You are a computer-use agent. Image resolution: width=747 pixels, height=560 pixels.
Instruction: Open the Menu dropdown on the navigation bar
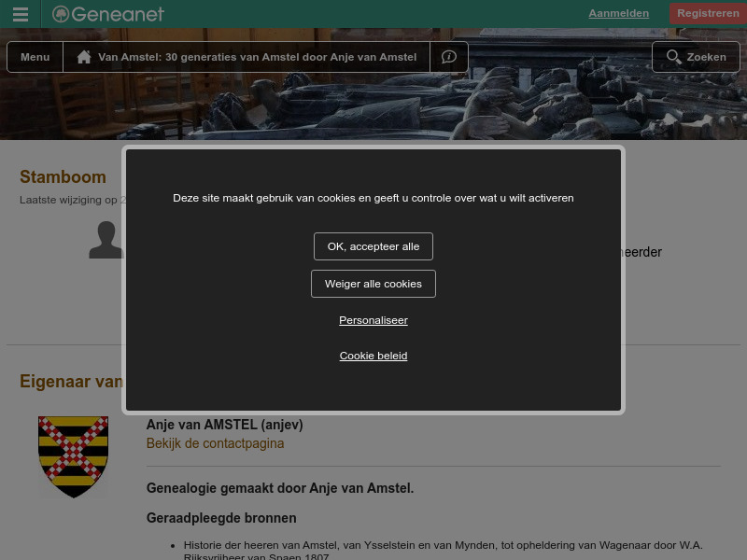pos(35,56)
